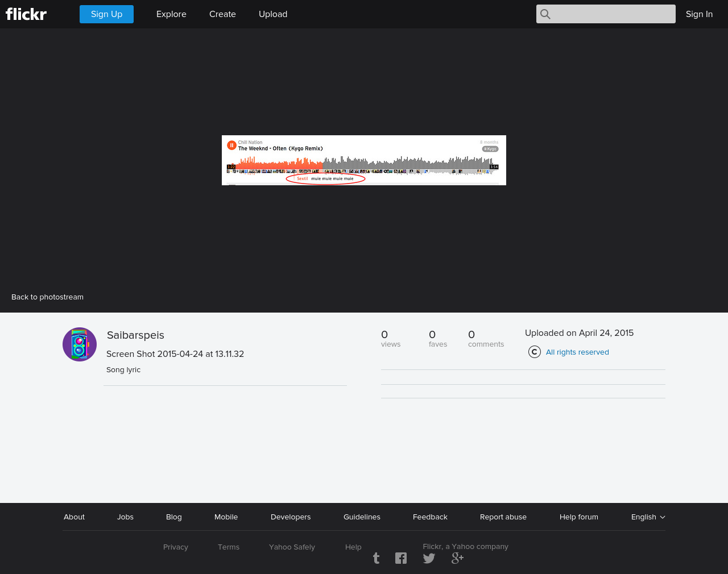Open the Feedback footer link

pyautogui.click(x=430, y=517)
